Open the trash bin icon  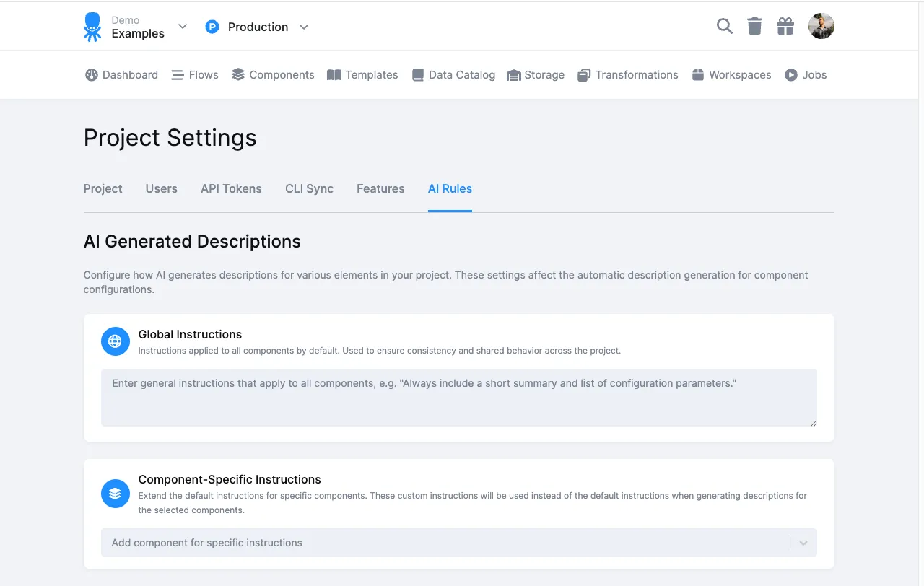point(754,27)
